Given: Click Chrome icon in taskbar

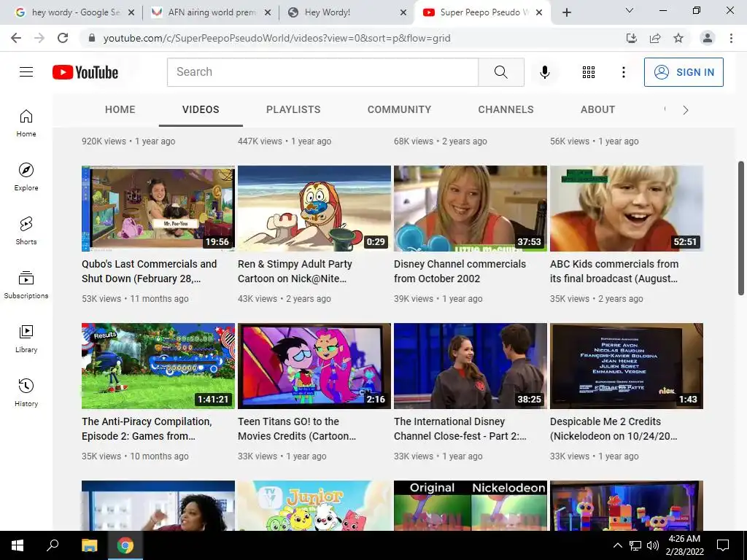Looking at the screenshot, I should pos(125,545).
